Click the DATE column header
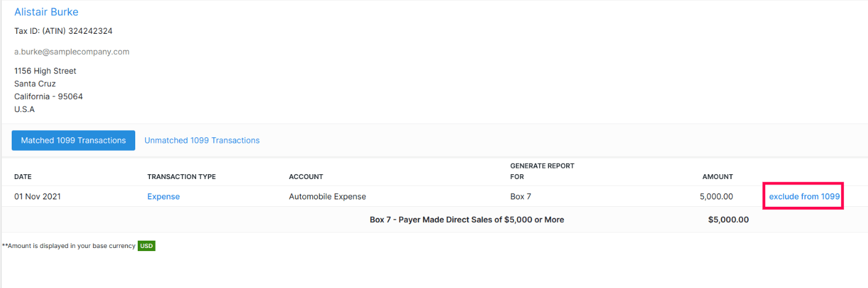Viewport: 868px width, 288px height. click(23, 177)
